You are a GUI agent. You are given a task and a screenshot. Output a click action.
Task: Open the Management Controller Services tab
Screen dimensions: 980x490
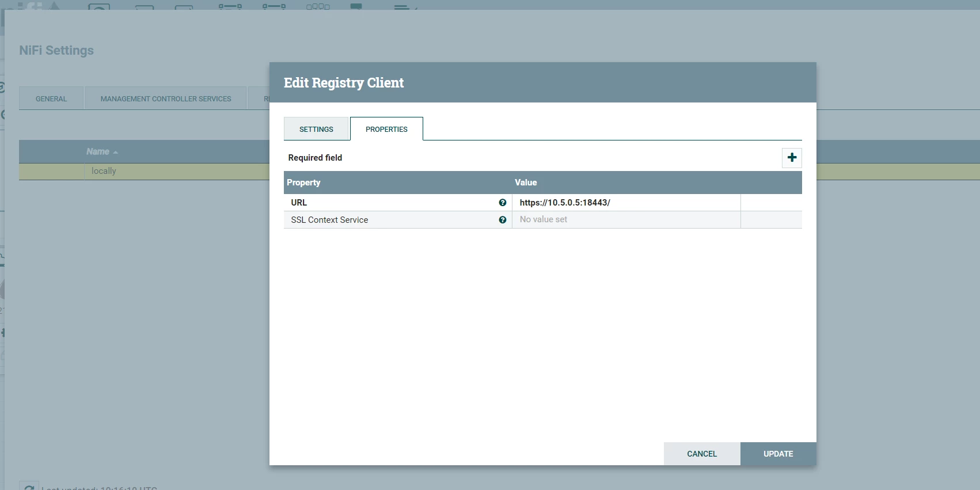click(166, 98)
